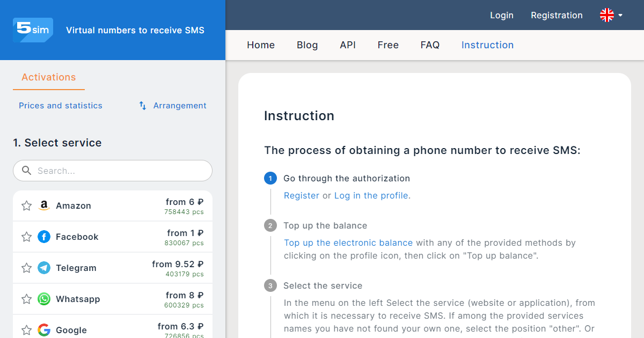644x338 pixels.
Task: Select Whatsapp from the service list
Action: pyautogui.click(x=113, y=299)
